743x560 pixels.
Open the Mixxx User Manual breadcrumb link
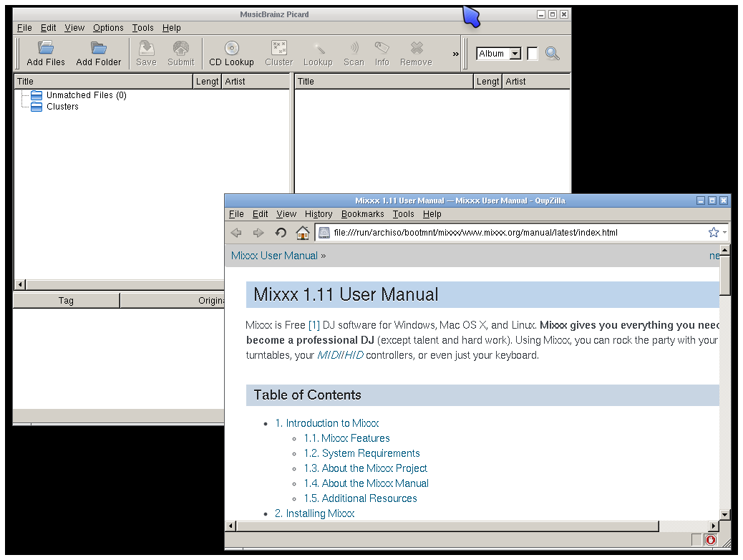tap(274, 256)
